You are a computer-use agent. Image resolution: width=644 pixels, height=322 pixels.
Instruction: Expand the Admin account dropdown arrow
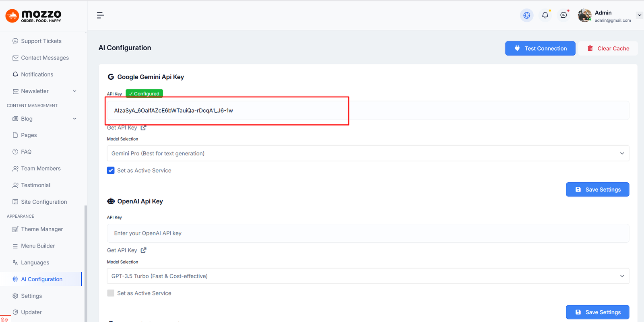click(x=639, y=15)
